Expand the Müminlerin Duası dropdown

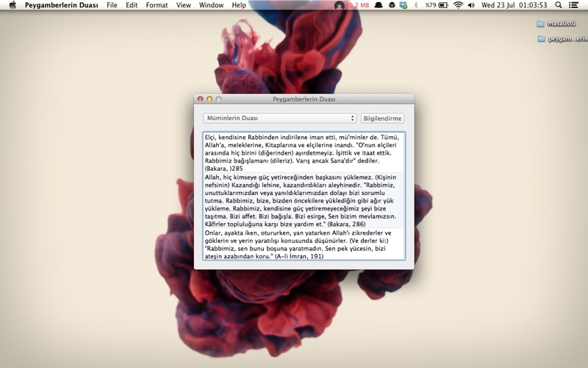pyautogui.click(x=280, y=118)
